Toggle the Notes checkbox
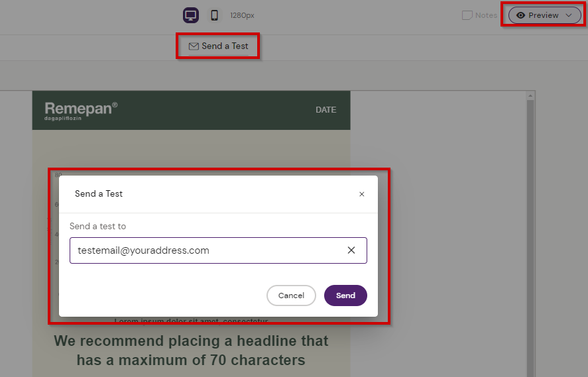588x377 pixels. [467, 15]
